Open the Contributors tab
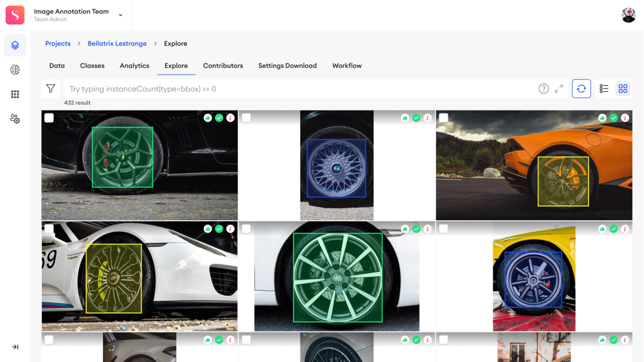Viewport: 644px width, 362px height. [x=223, y=66]
